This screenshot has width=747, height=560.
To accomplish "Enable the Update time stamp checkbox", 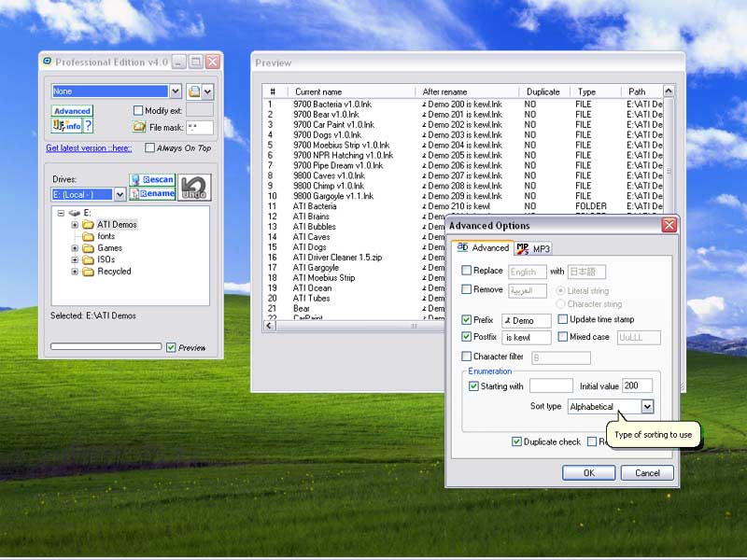I will pyautogui.click(x=563, y=319).
